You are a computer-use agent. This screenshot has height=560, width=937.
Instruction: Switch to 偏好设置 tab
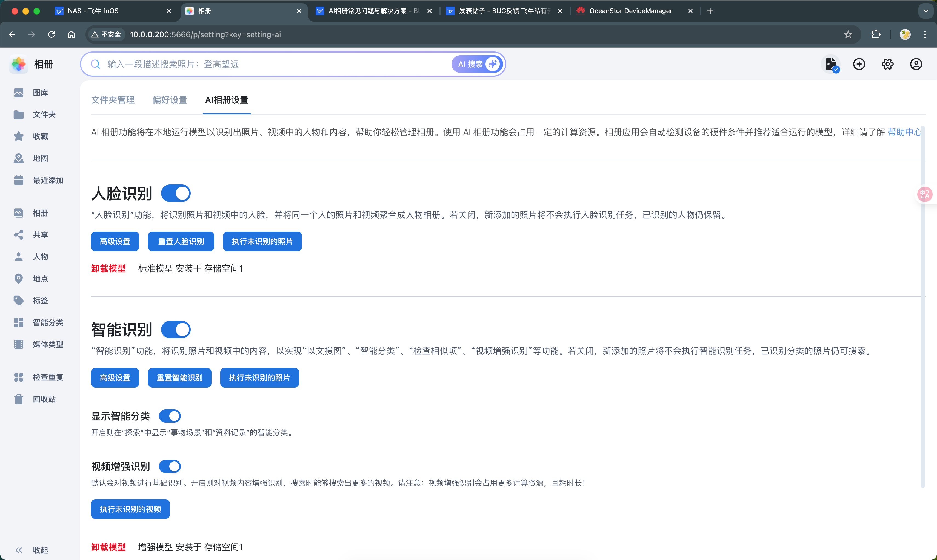(170, 100)
